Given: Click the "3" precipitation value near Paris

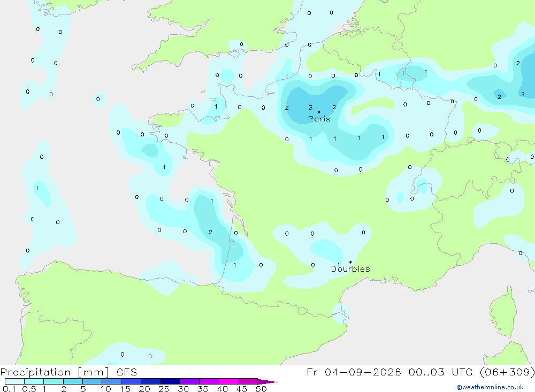Looking at the screenshot, I should (310, 107).
